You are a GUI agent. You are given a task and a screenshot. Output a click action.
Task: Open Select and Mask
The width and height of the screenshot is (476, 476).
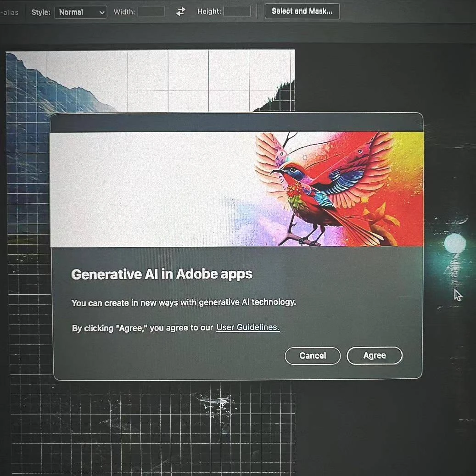(x=302, y=11)
